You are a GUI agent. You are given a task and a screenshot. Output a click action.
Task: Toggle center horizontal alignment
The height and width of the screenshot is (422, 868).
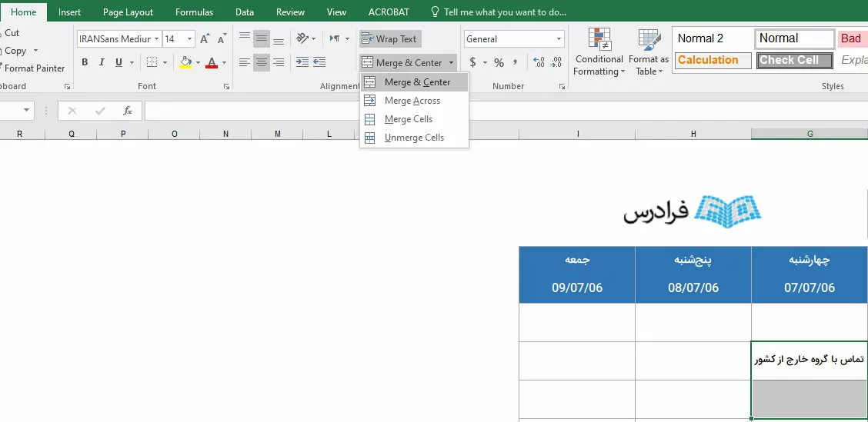pyautogui.click(x=262, y=62)
